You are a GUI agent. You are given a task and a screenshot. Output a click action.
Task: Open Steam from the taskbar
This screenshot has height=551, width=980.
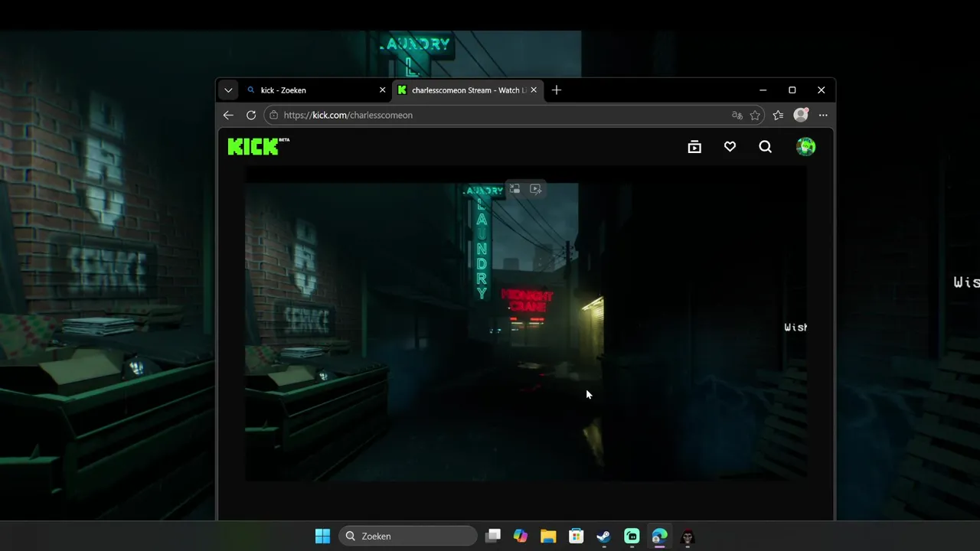point(603,536)
